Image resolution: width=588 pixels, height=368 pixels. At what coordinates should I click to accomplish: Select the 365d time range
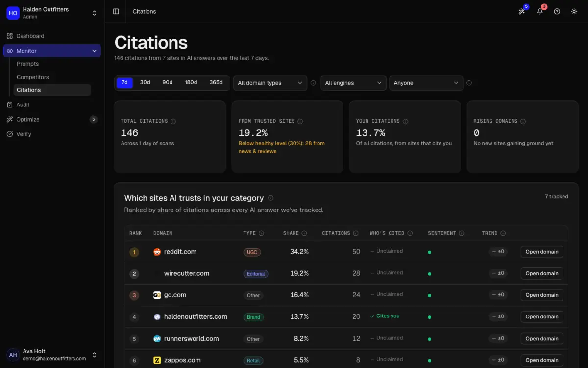tap(216, 83)
